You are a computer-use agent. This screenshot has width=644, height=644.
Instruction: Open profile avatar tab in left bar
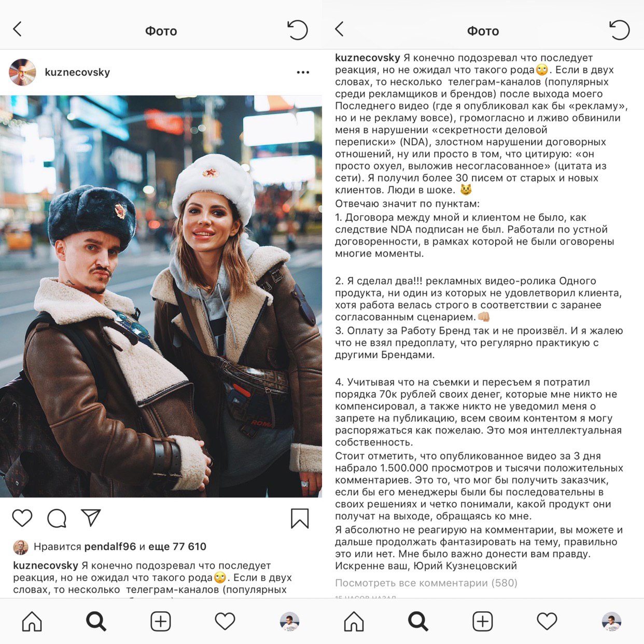pos(289,621)
